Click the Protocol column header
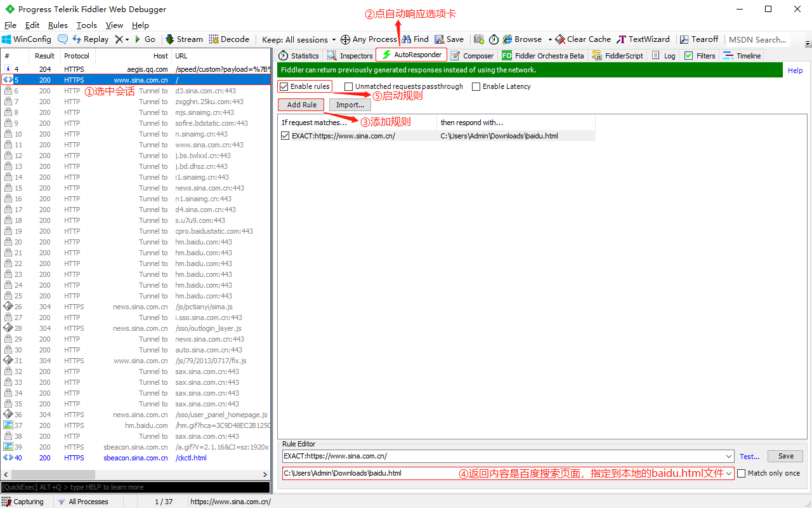 click(77, 56)
